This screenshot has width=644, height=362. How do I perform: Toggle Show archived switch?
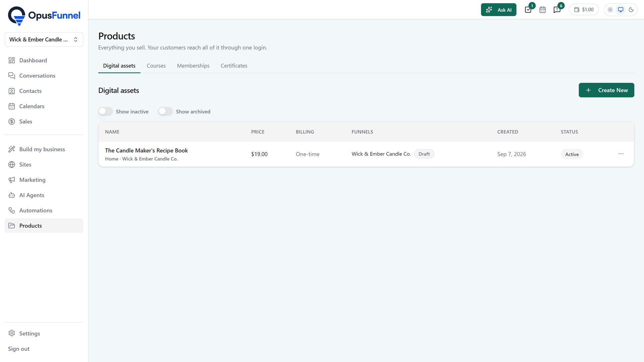click(x=165, y=111)
